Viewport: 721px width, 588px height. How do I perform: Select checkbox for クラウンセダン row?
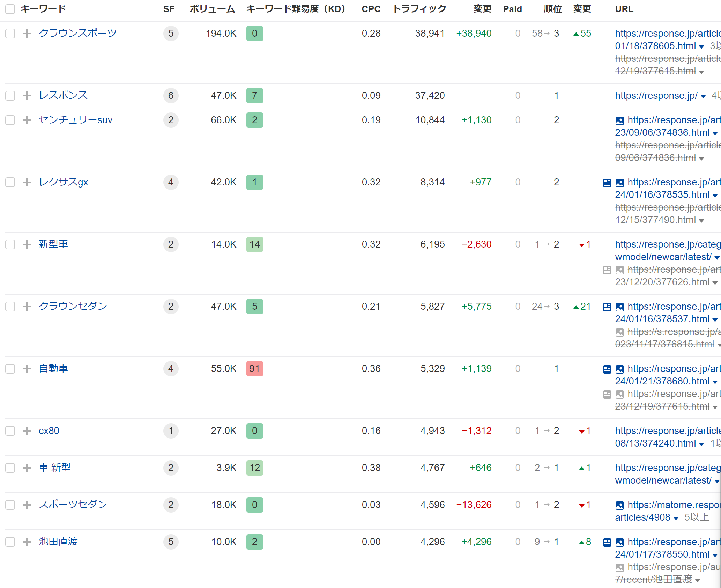pyautogui.click(x=10, y=307)
